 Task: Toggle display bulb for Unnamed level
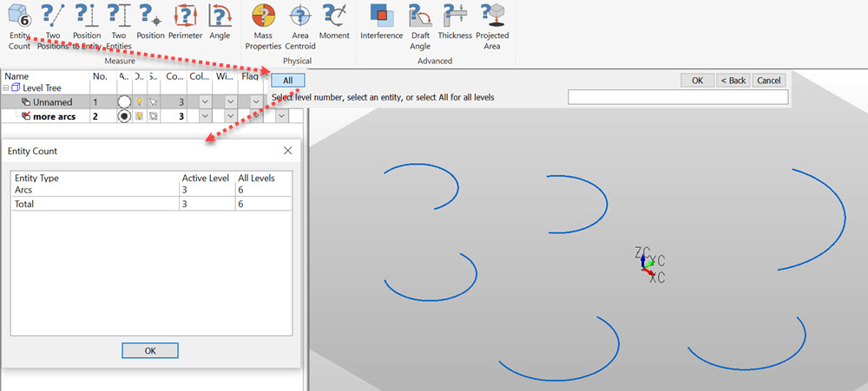(x=140, y=102)
